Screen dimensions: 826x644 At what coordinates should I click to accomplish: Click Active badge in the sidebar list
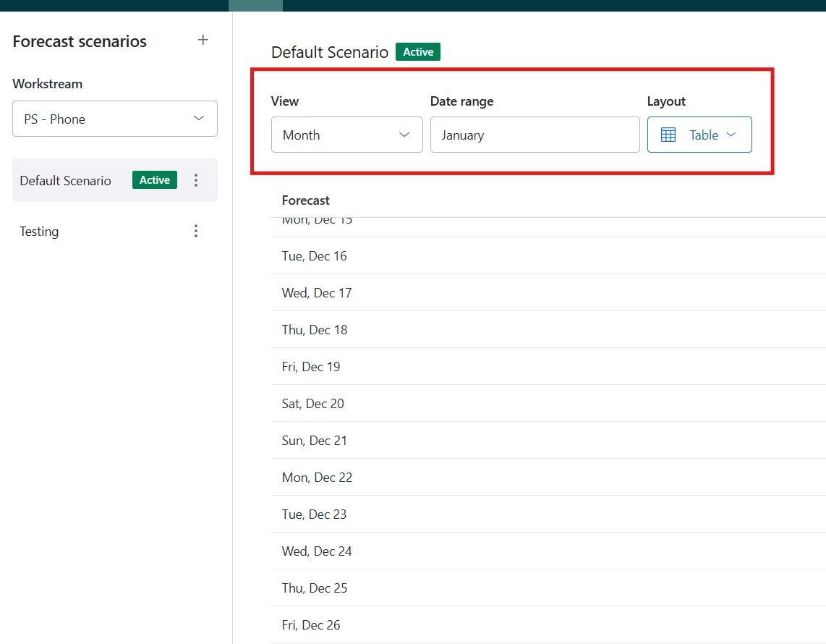154,179
